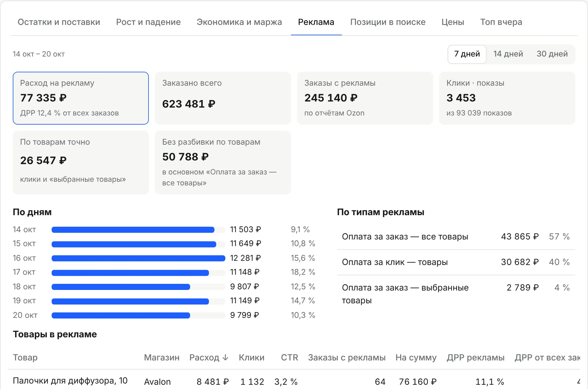Select the Реклама tab
588x389 pixels.
316,22
